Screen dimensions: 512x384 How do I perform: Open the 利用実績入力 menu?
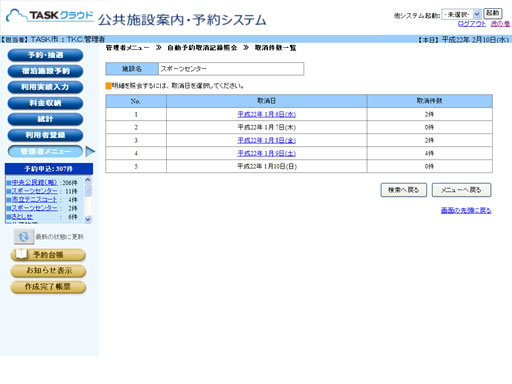45,87
